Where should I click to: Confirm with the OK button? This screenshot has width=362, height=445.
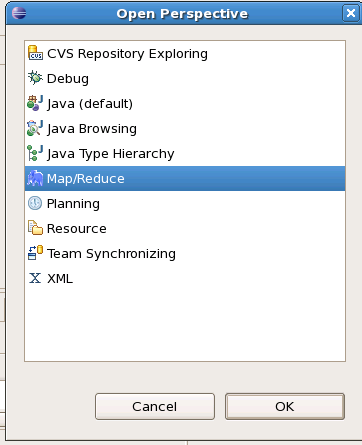(285, 406)
